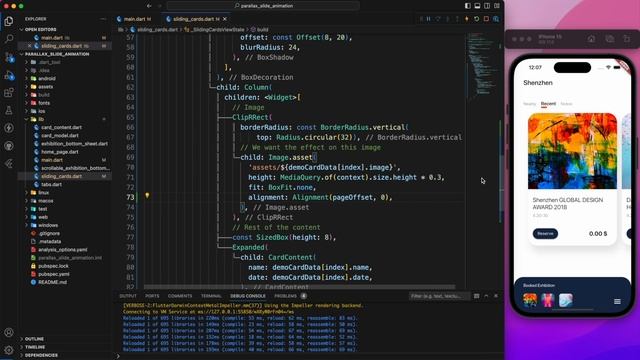Open the widget inspector debug toolbar icon
640x360 pixels.
click(496, 19)
